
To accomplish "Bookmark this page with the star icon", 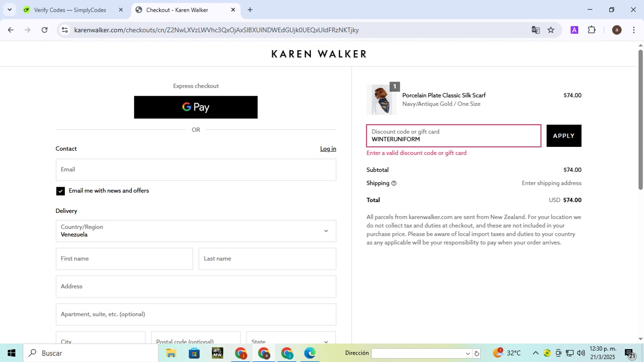I will click(551, 30).
